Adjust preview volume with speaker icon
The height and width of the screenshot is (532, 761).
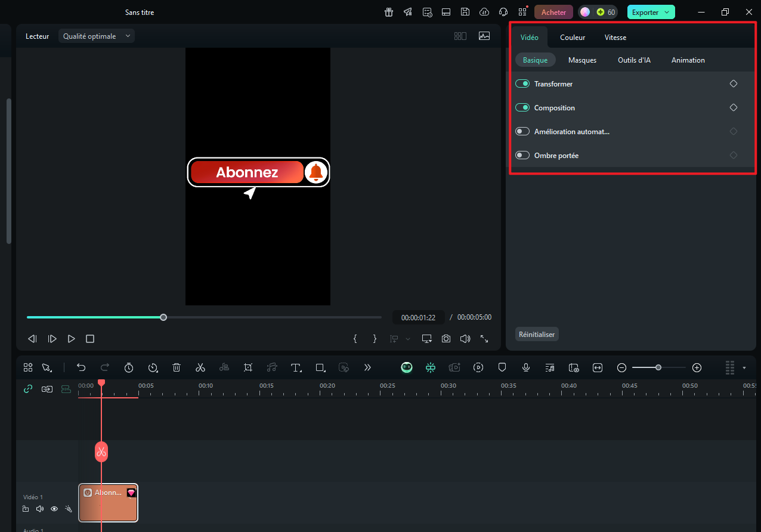tap(465, 339)
